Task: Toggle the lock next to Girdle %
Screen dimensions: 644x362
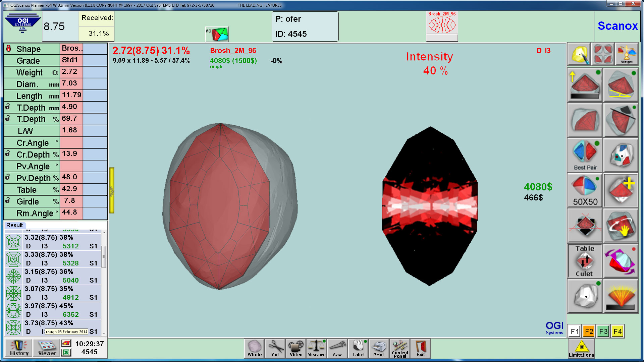Action: (8, 200)
